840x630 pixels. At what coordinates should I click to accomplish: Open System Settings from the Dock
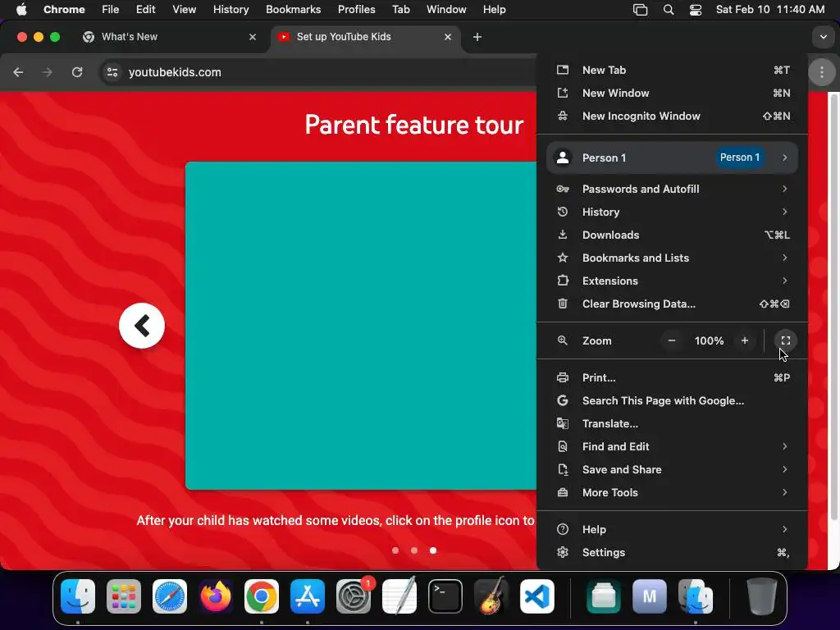[x=354, y=596]
